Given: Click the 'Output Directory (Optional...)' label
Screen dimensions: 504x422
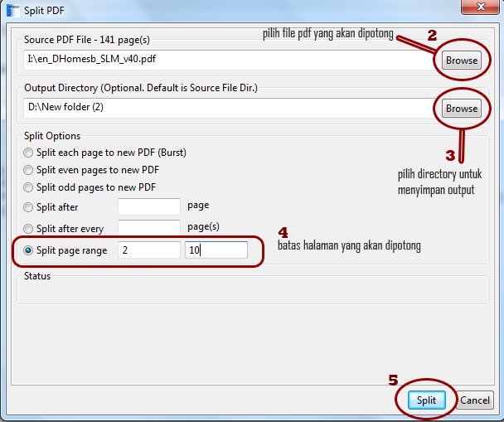Looking at the screenshot, I should tap(141, 88).
